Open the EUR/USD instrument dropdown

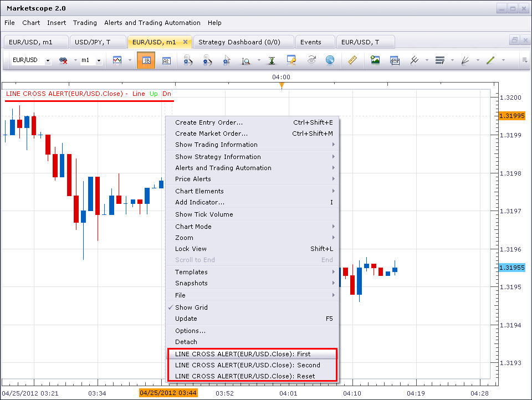click(x=48, y=61)
